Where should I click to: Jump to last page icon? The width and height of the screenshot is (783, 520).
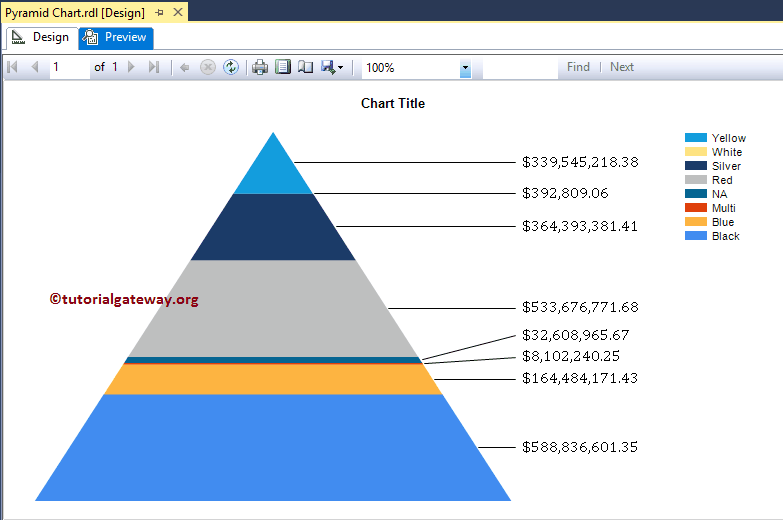click(154, 66)
